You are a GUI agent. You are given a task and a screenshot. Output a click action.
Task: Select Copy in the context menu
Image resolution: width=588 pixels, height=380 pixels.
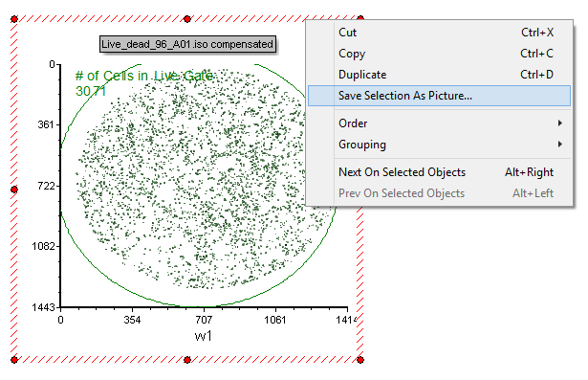[439, 54]
